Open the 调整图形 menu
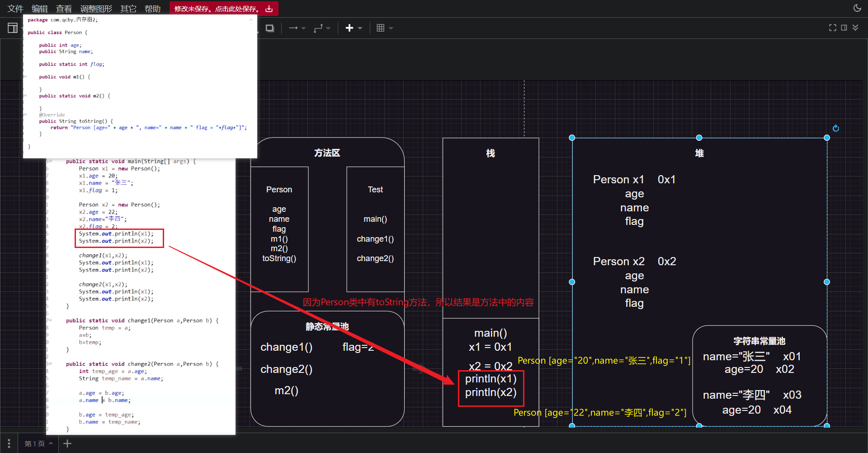Screen dimensions: 868x453 tap(96, 9)
